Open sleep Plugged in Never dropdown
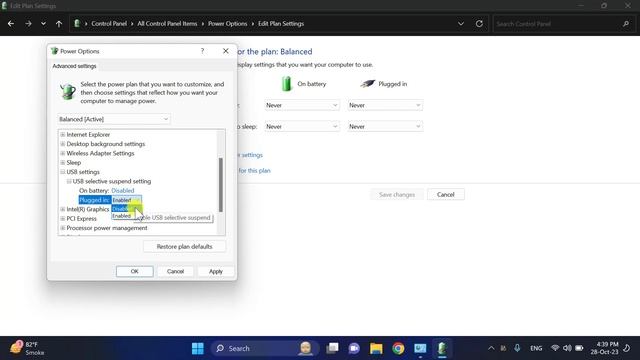 coord(385,127)
